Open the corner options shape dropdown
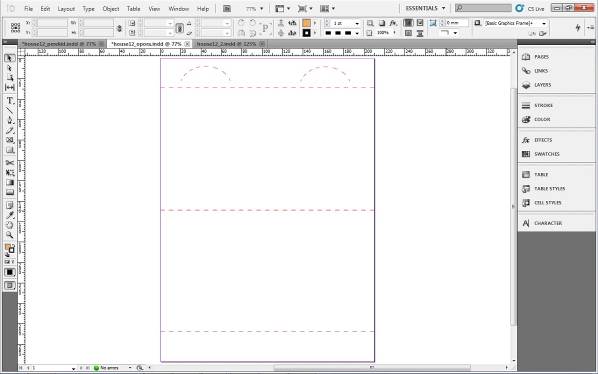Screen dimensions: 598x374 [455, 34]
